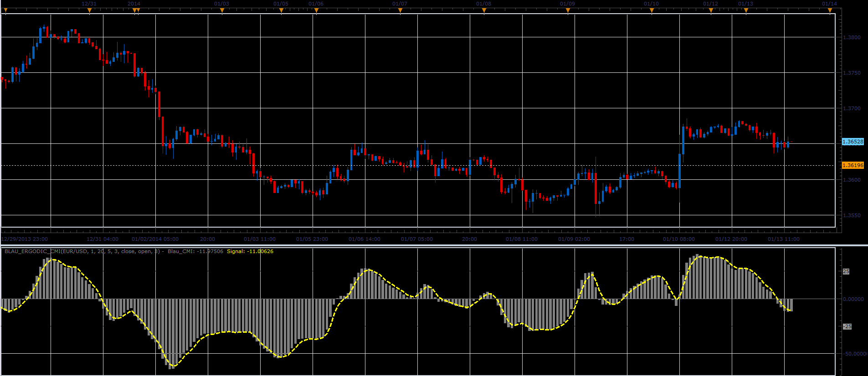Click the 1.3800 price scale label
This screenshot has height=376, width=868.
[852, 37]
